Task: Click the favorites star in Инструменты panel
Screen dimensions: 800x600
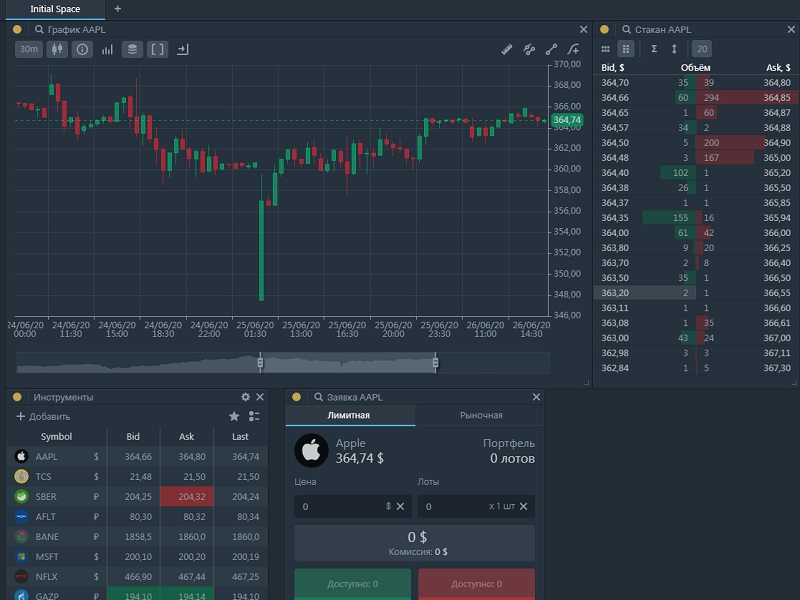Action: pyautogui.click(x=234, y=416)
